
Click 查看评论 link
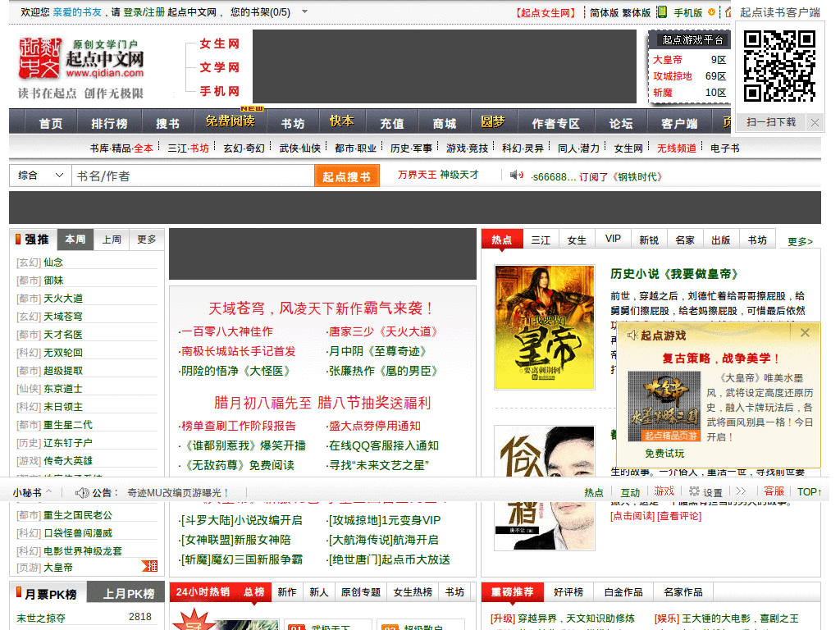(678, 516)
